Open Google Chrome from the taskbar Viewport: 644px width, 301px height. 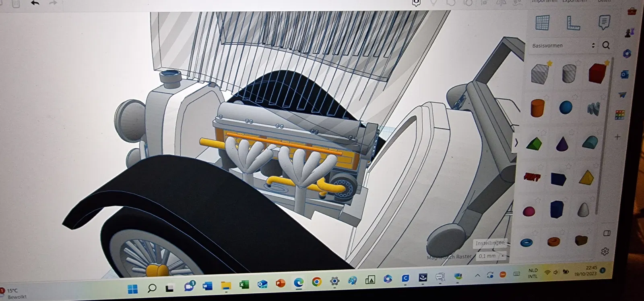click(x=316, y=282)
